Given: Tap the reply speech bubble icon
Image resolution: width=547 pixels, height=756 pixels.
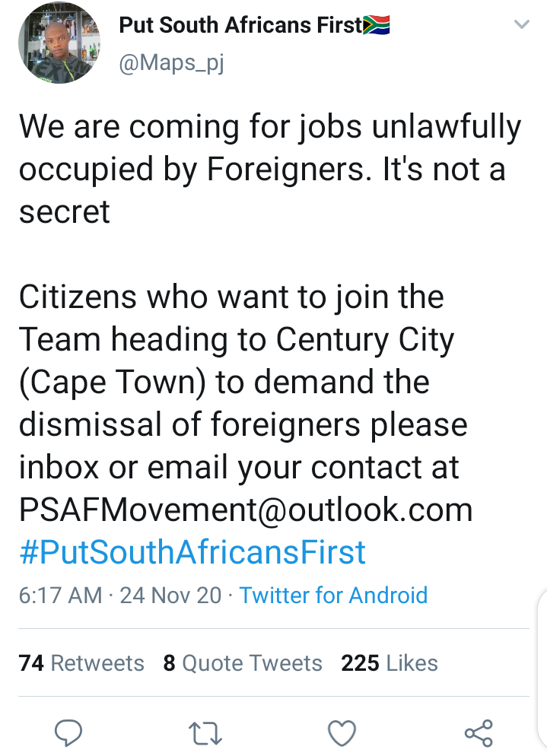Looking at the screenshot, I should click(68, 733).
